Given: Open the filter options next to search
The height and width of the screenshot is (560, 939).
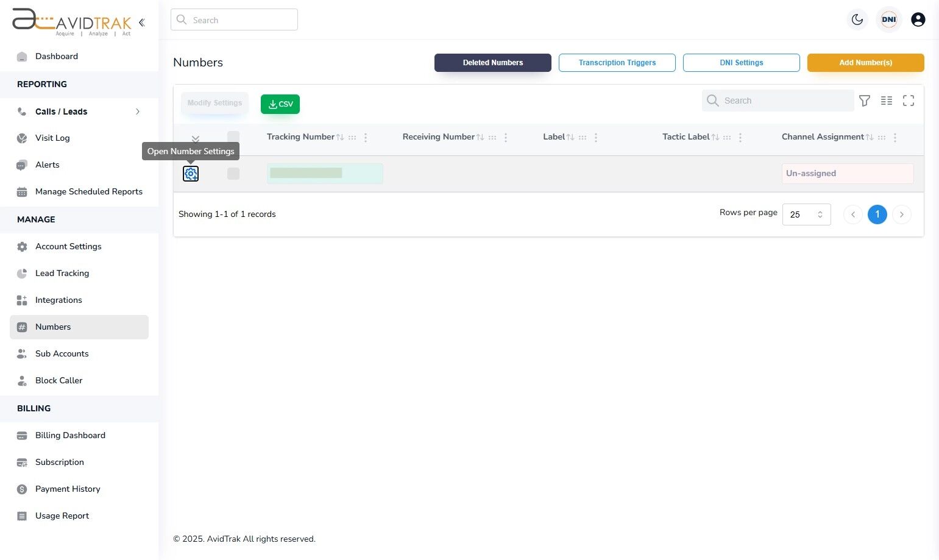Looking at the screenshot, I should [865, 101].
